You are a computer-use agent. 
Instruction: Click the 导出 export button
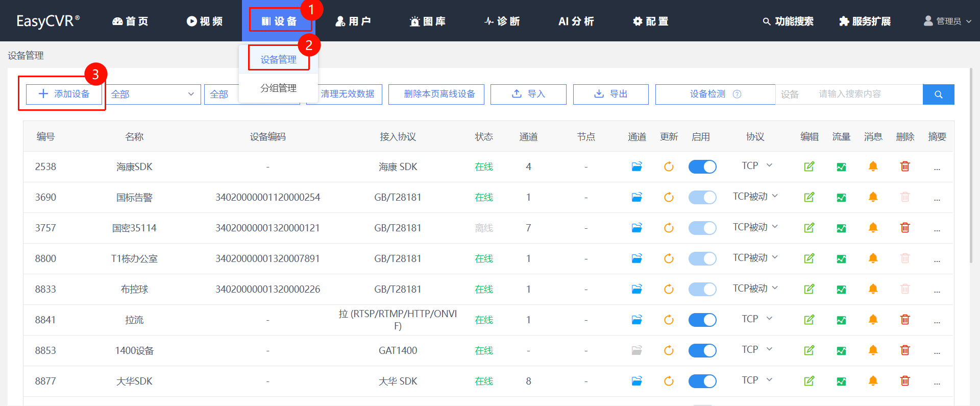610,94
